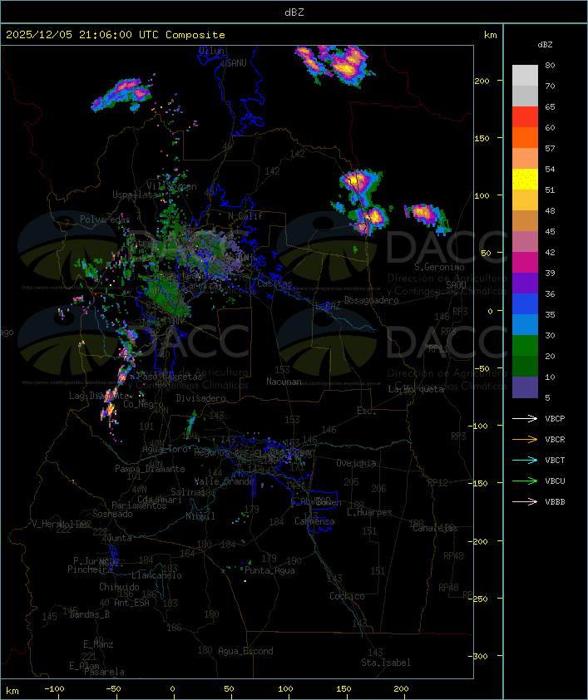This screenshot has height=700, width=588.
Task: Click the Canalejas place label
Action: point(435,529)
